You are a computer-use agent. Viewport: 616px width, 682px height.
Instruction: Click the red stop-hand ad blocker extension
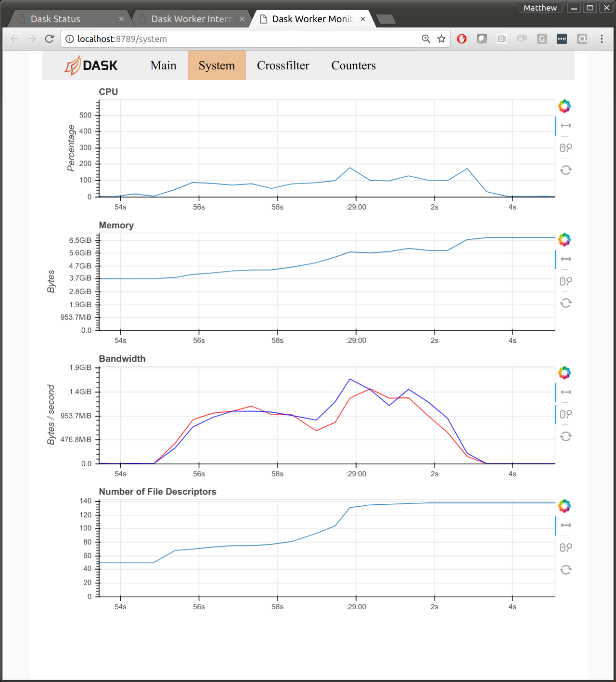point(462,39)
